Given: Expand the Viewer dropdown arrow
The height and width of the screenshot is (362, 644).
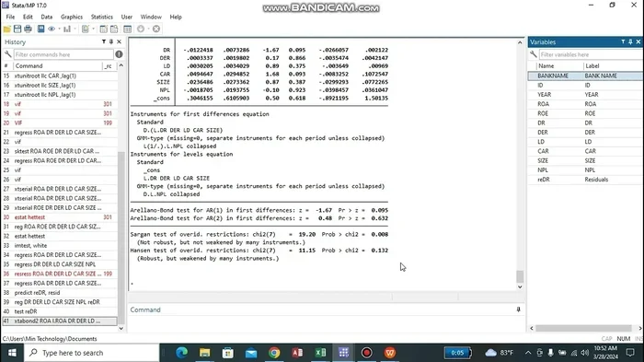Looking at the screenshot, I should coord(59,29).
